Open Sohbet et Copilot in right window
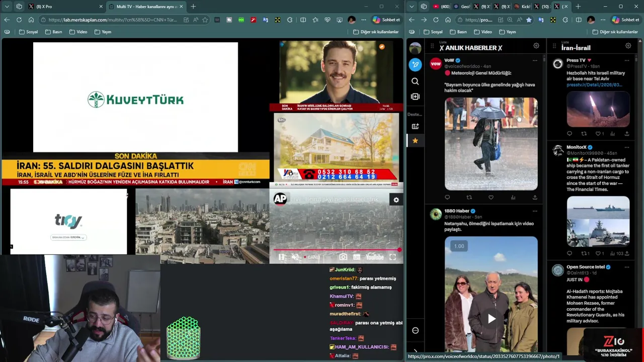Viewport: 644px width, 362px height. pos(625,20)
